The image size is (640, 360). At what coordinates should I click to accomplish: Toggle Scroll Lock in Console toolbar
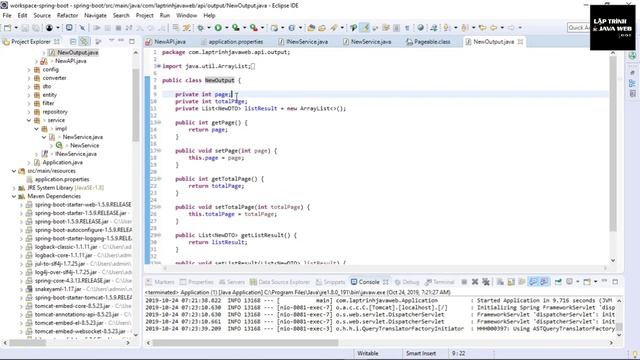511,282
